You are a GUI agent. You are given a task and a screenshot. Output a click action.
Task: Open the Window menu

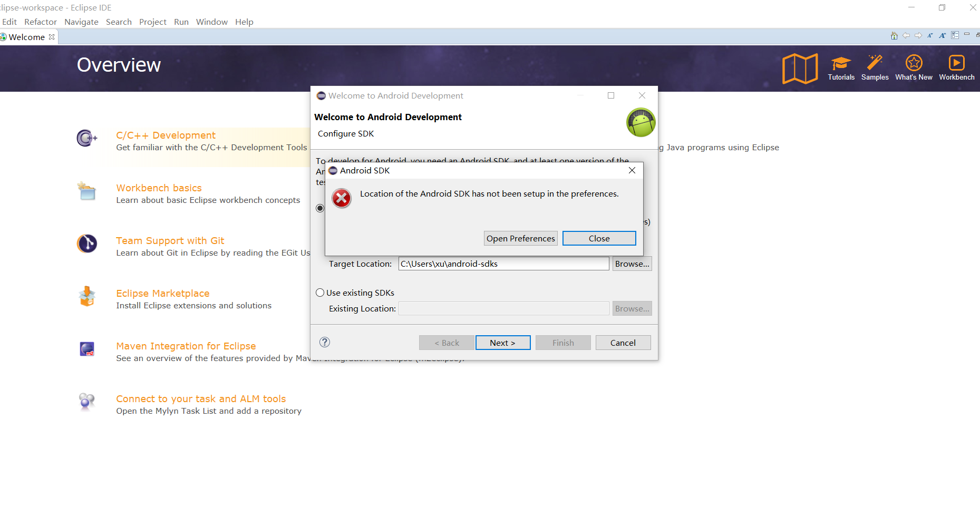click(x=211, y=22)
